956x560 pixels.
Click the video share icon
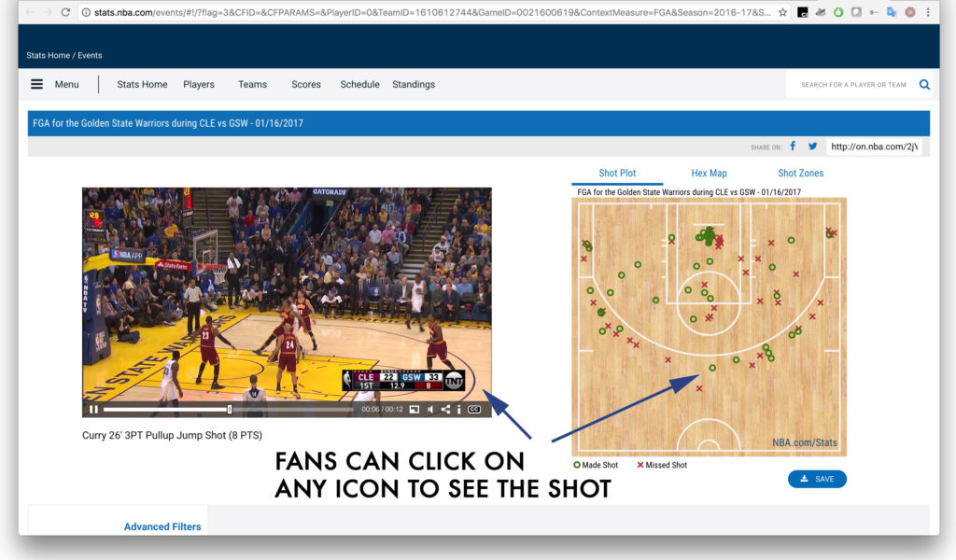[x=445, y=409]
